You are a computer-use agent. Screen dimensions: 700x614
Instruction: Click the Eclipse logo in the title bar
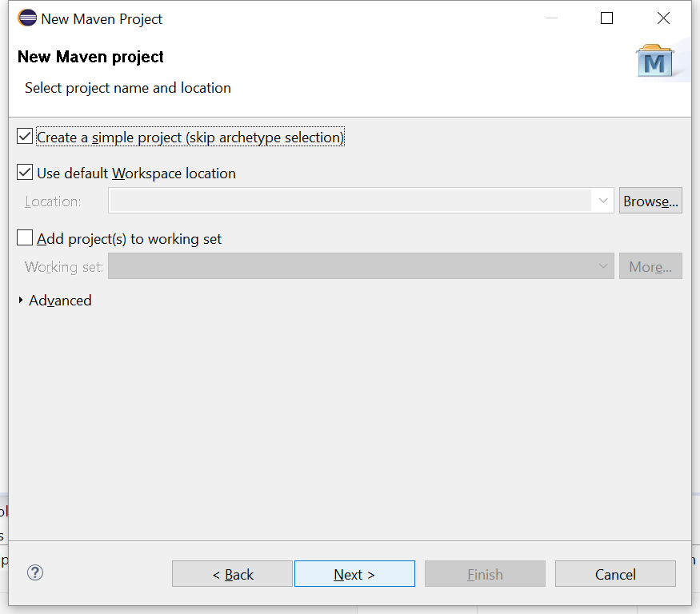(26, 18)
